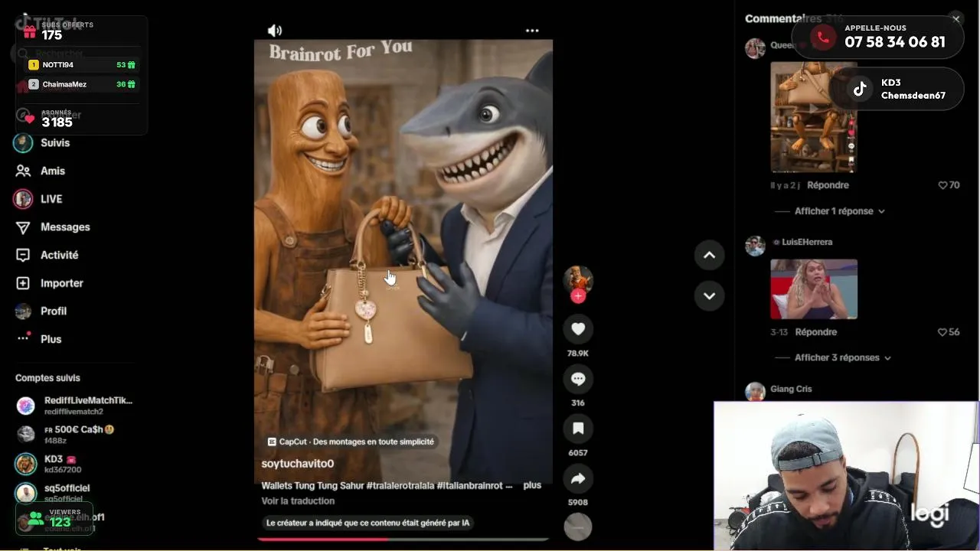The width and height of the screenshot is (980, 551).
Task: Open the handbag image in first comment
Action: (x=814, y=117)
